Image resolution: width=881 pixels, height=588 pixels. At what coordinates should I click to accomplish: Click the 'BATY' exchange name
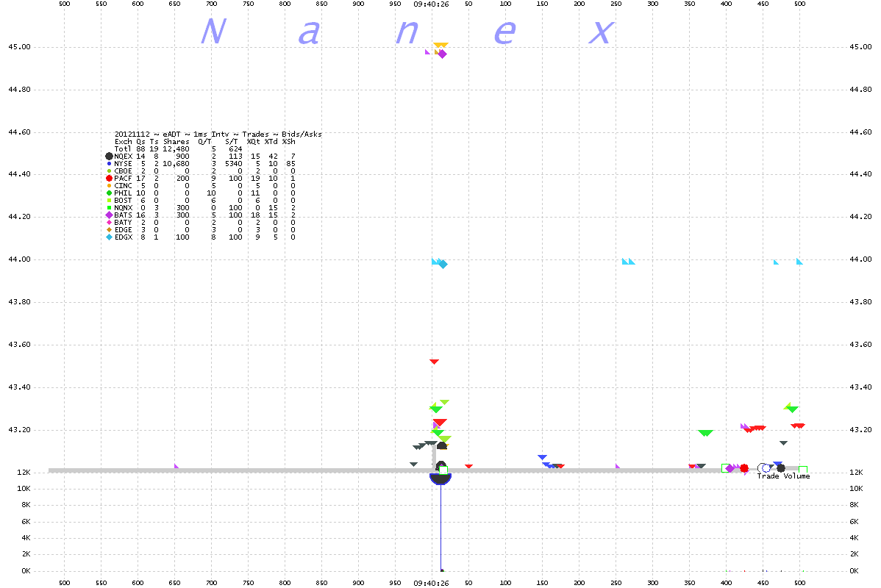coord(123,223)
